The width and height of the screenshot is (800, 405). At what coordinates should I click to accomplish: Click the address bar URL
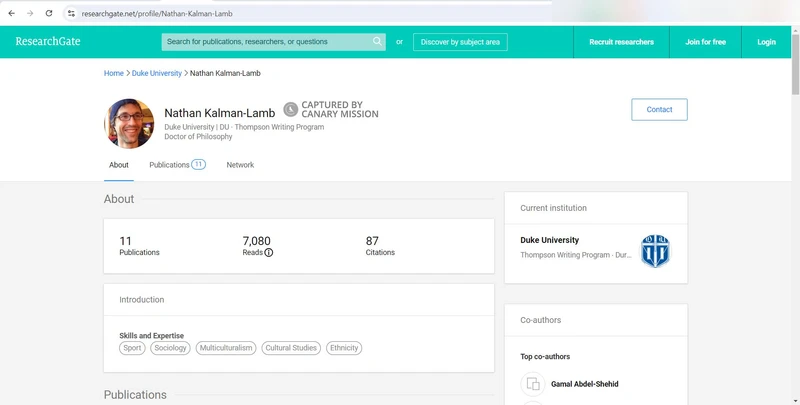coord(157,14)
